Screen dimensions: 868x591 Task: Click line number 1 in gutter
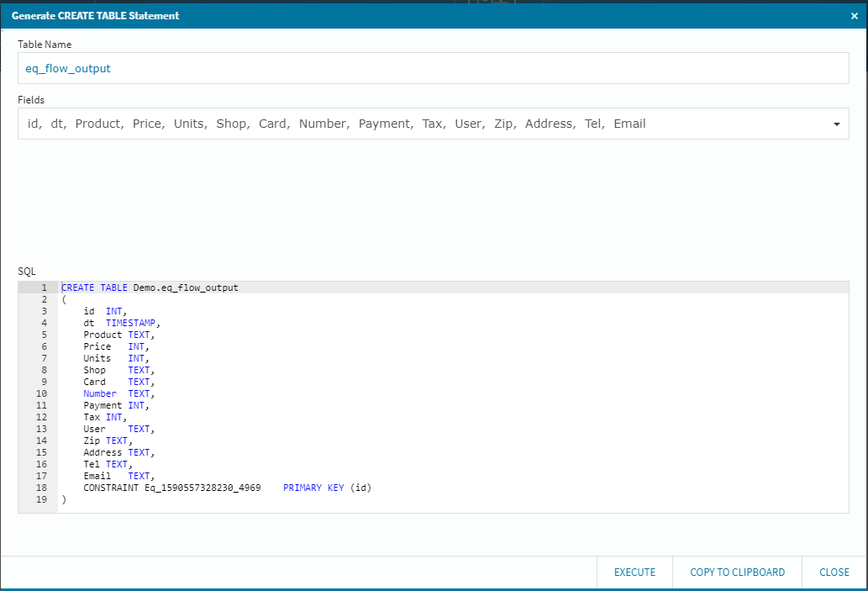click(45, 288)
